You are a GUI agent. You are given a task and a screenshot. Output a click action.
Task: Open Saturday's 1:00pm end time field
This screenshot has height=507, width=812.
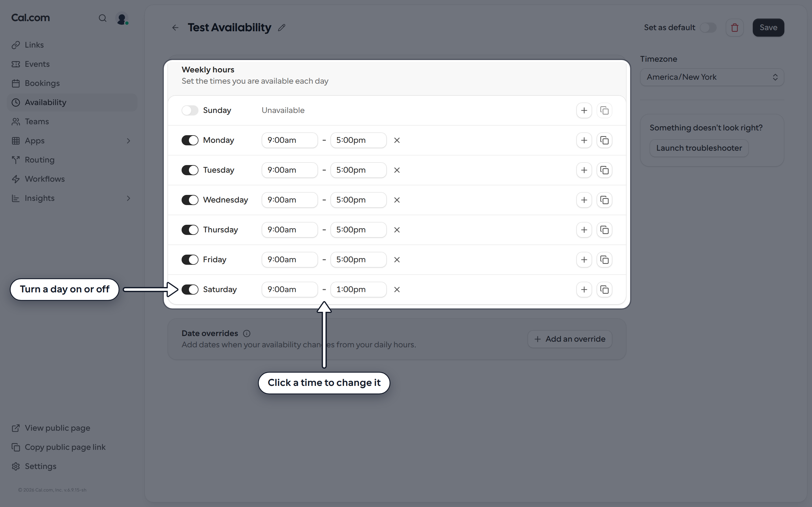tap(358, 289)
